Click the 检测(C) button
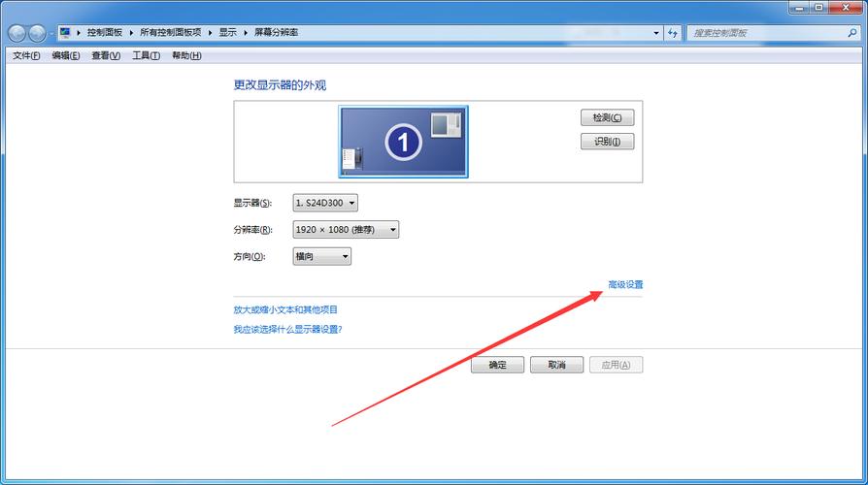The height and width of the screenshot is (485, 868). (607, 117)
